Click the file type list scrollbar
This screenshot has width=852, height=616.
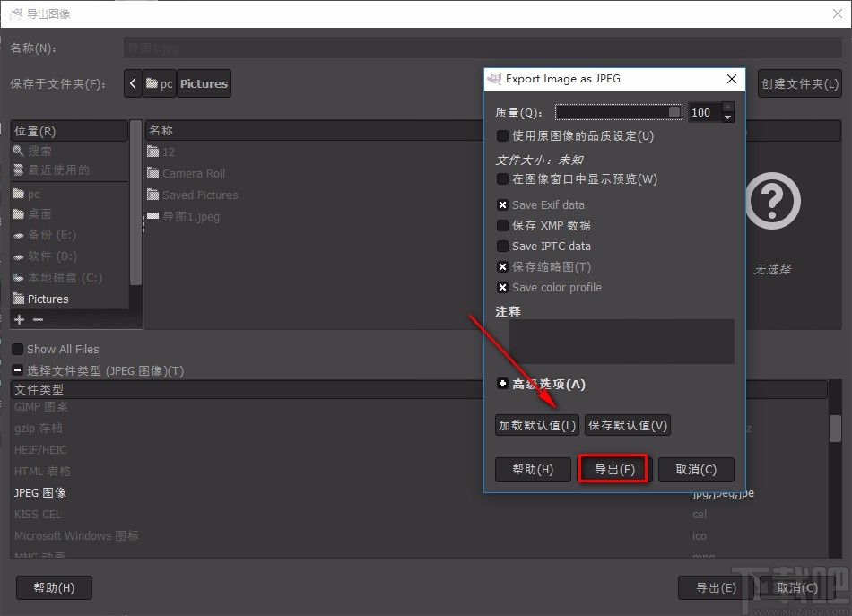click(x=835, y=429)
